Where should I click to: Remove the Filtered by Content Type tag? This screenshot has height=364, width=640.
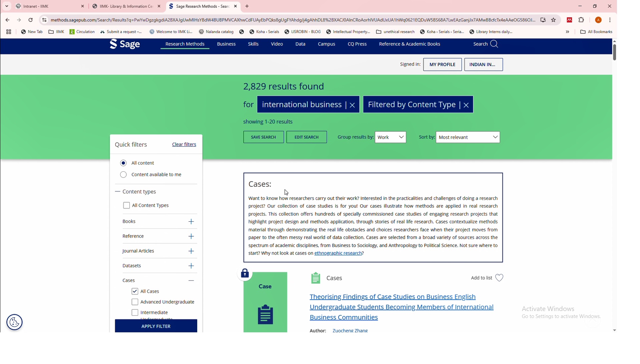coord(466,105)
